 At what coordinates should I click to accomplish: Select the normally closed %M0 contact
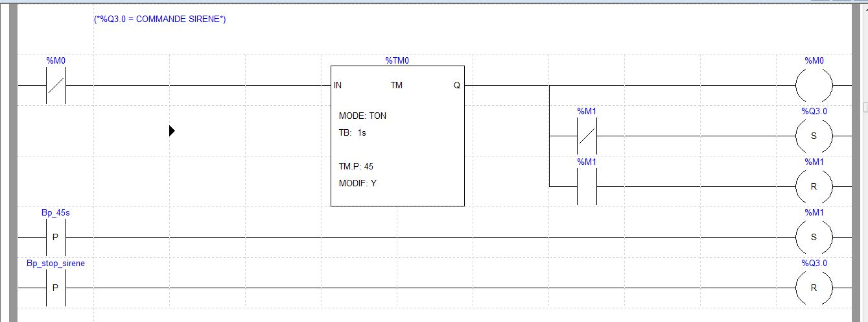(x=56, y=85)
